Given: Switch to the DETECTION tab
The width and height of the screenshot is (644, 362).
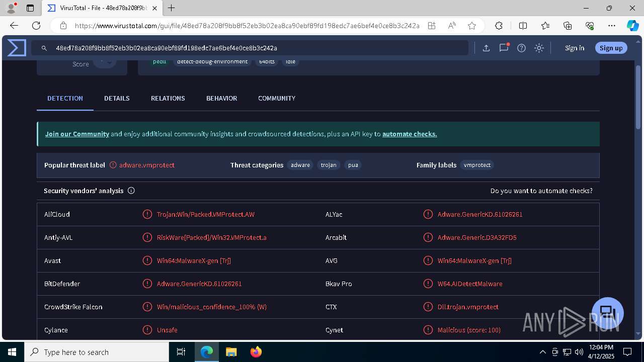Looking at the screenshot, I should click(x=65, y=99).
